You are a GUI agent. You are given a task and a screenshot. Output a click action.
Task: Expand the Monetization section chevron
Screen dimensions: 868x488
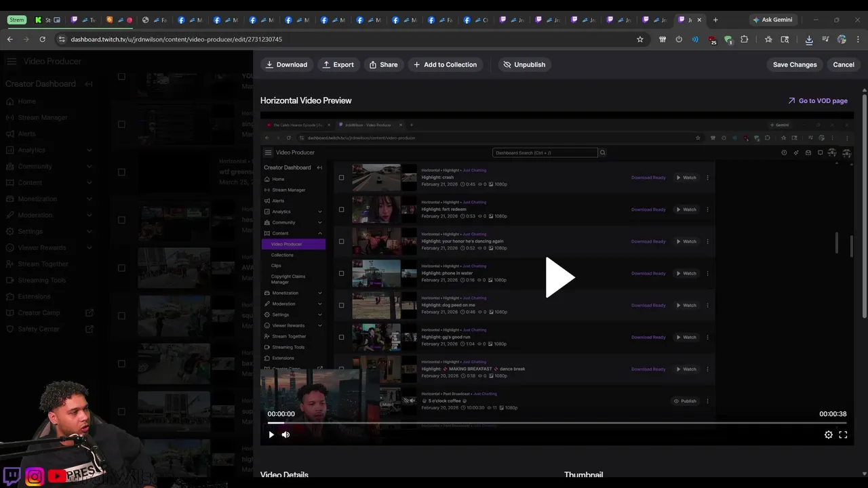coord(90,199)
